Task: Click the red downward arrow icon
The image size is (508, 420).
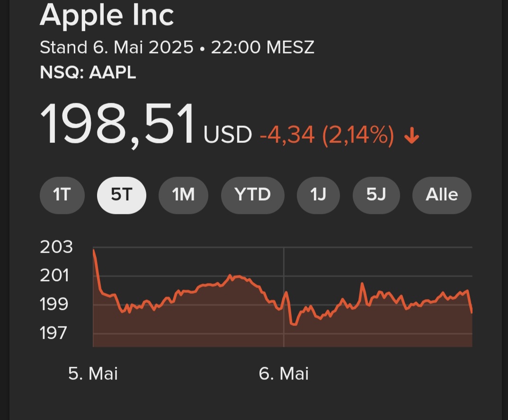Action: (411, 137)
